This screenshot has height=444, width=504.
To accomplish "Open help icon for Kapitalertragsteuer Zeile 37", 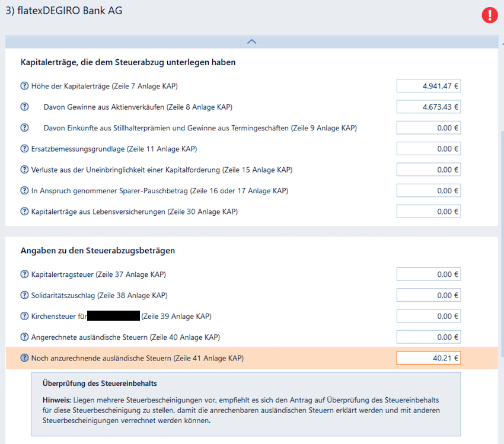I will pos(24,274).
